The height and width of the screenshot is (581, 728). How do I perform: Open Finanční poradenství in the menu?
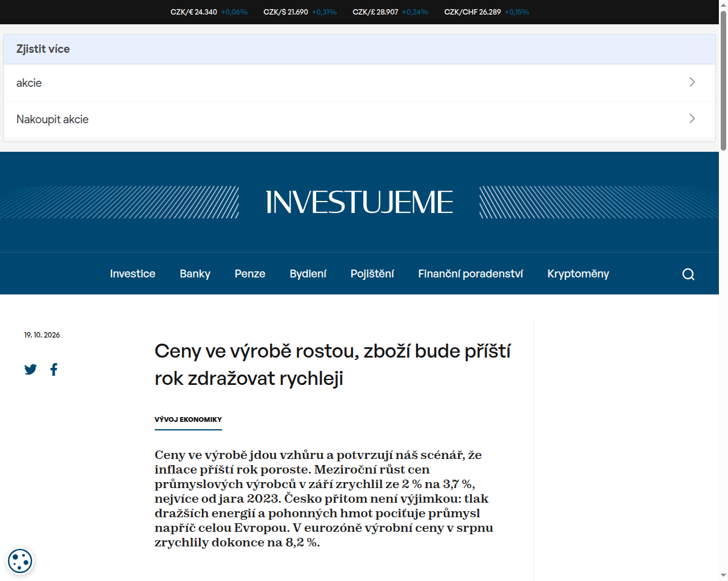point(471,274)
